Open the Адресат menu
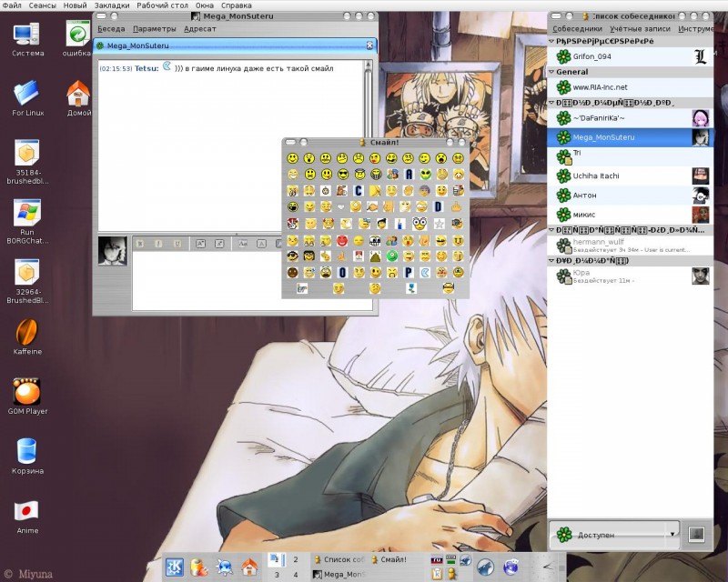Viewport: 728px width, 582px height. [199, 29]
